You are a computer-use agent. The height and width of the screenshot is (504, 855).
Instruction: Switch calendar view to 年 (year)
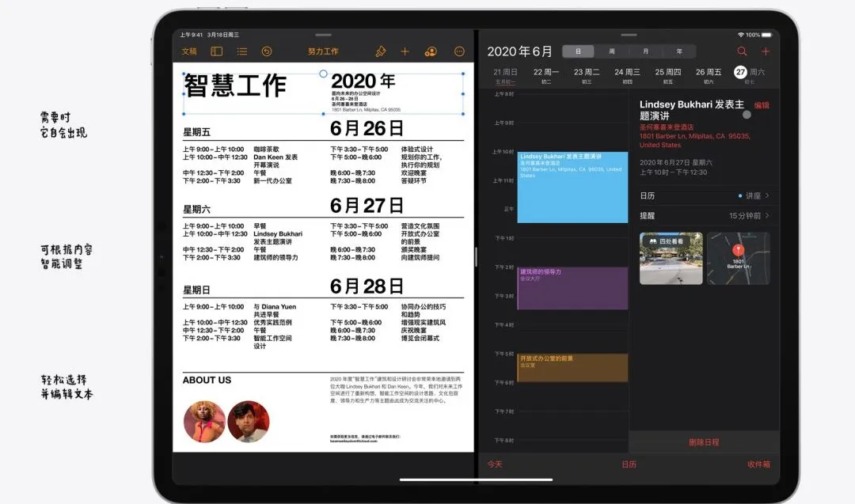(679, 51)
